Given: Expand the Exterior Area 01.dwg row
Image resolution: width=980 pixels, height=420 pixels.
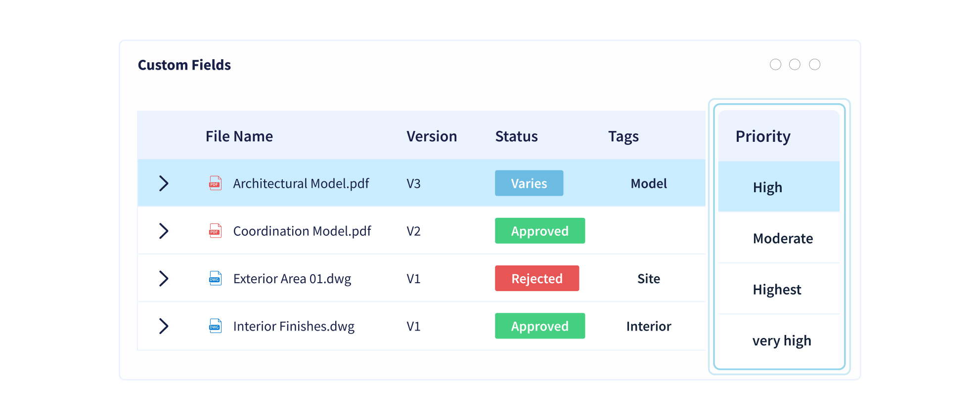Looking at the screenshot, I should point(164,278).
